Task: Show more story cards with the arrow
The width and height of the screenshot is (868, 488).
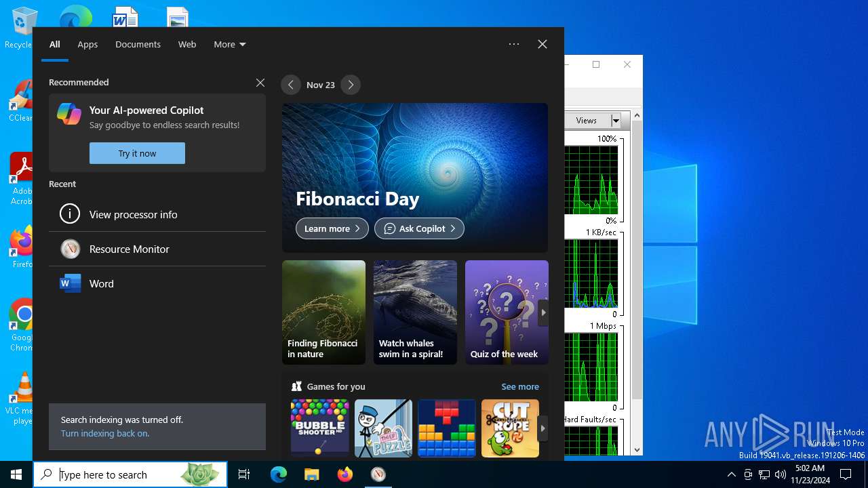Action: (543, 312)
